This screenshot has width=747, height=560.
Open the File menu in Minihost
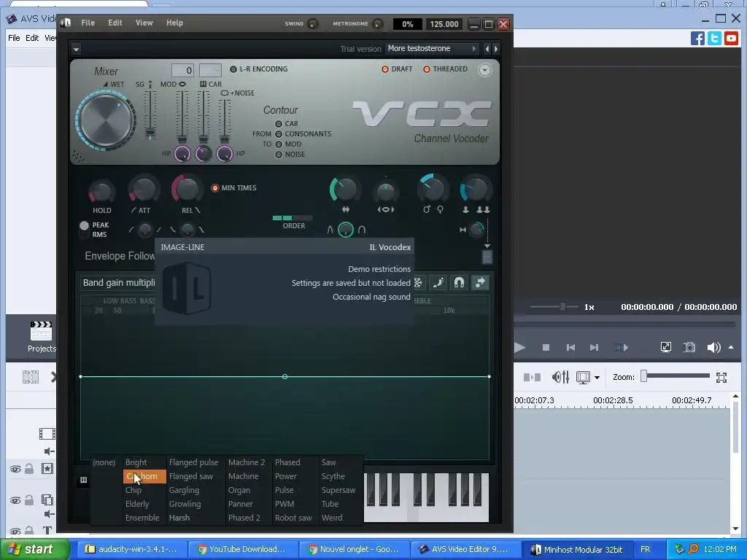click(88, 23)
